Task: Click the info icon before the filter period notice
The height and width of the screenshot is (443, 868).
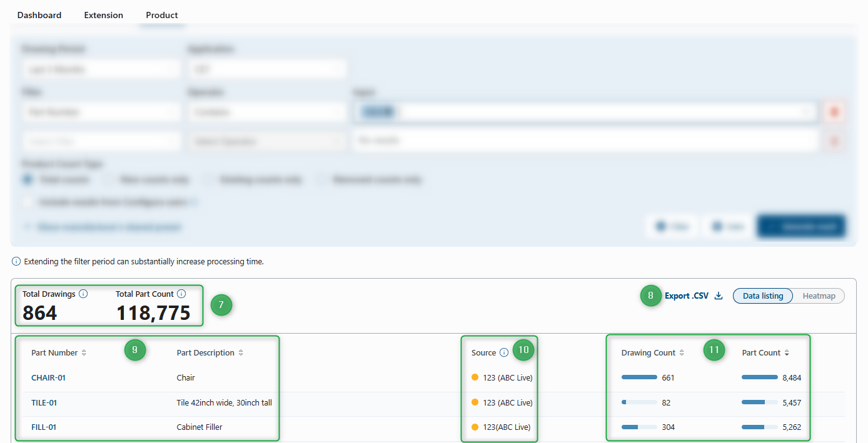Action: pyautogui.click(x=16, y=262)
